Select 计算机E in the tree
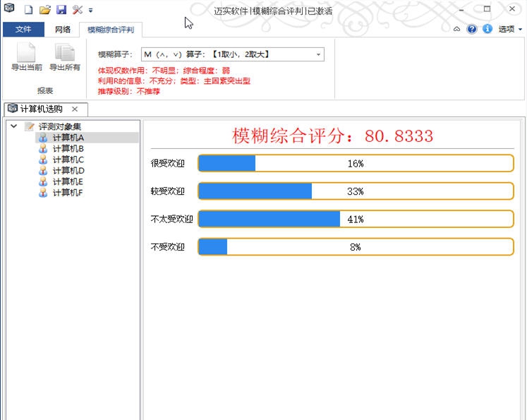Image resolution: width=527 pixels, height=420 pixels. pyautogui.click(x=68, y=182)
